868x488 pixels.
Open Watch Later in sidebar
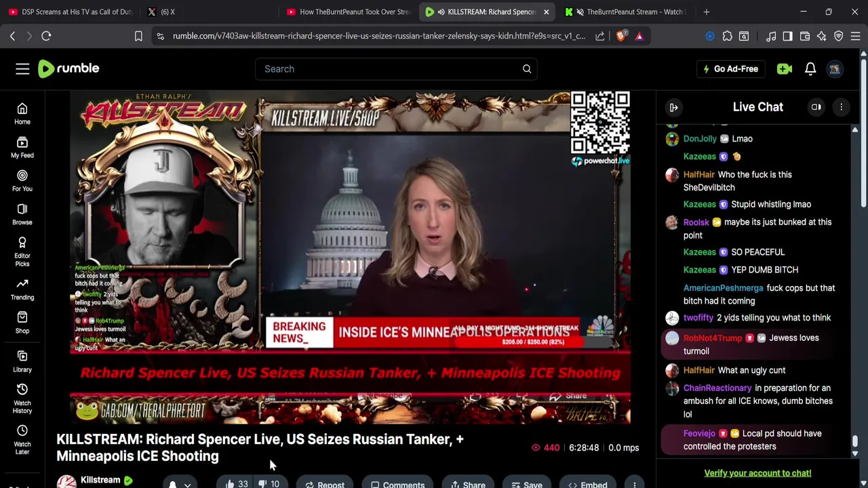tap(22, 440)
